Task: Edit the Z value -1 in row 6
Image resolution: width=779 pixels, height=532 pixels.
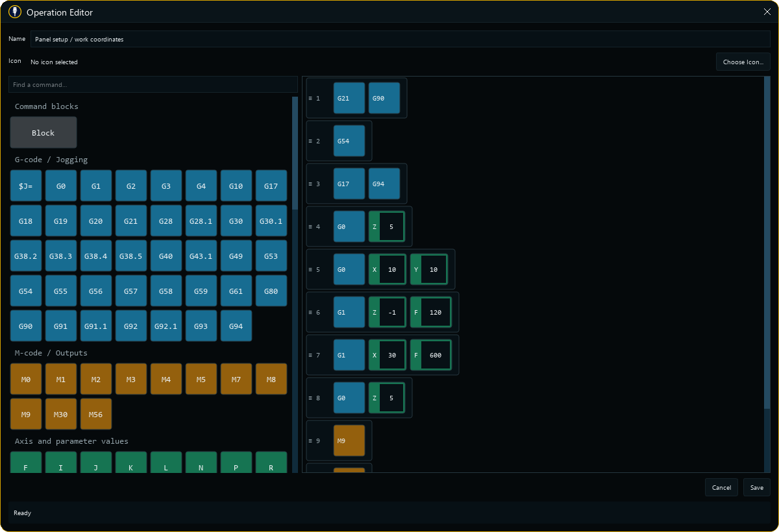Action: (x=391, y=313)
